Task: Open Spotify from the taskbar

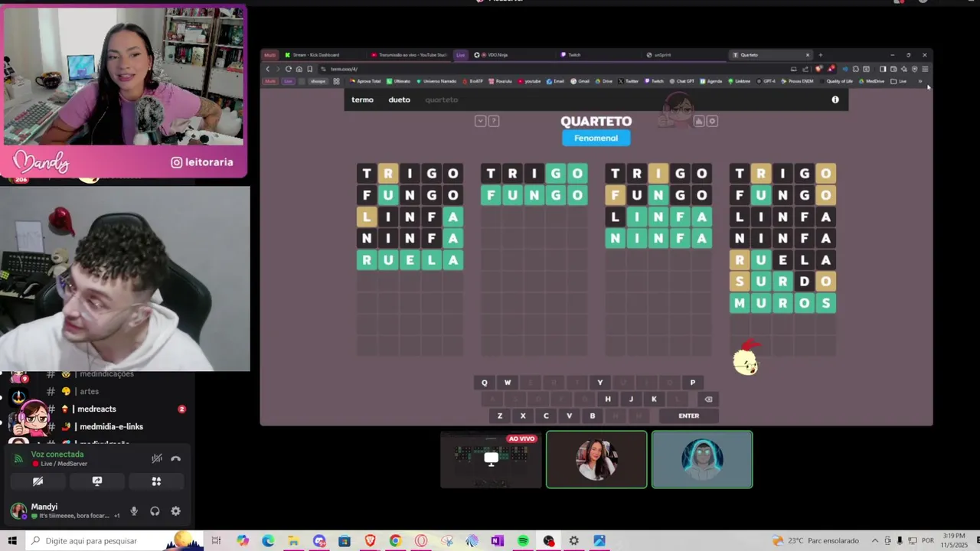Action: tap(523, 541)
